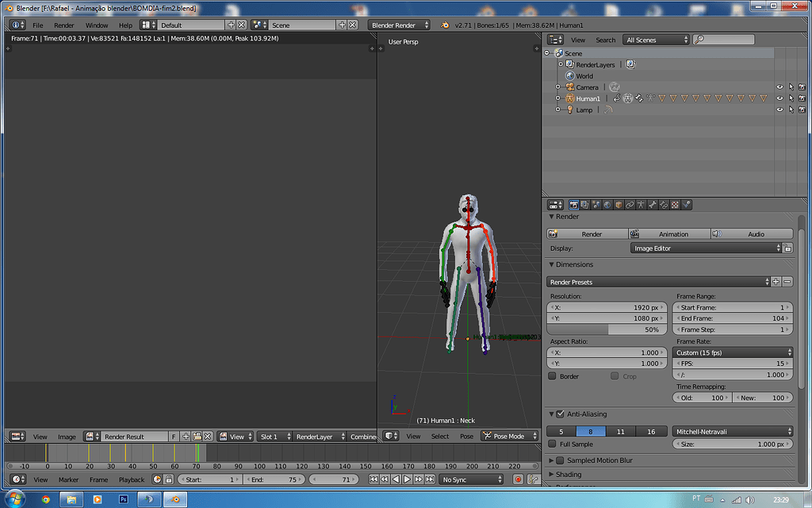Toggle use preview range clock icon
Viewport: 812px width, 508px height.
(x=157, y=479)
